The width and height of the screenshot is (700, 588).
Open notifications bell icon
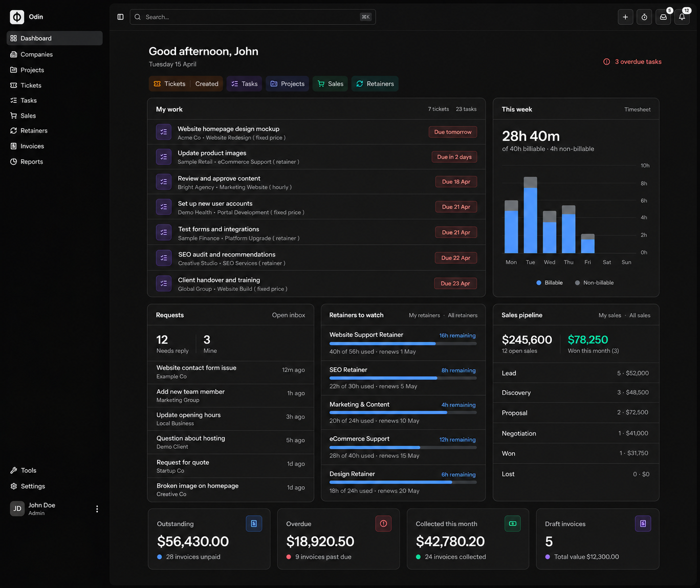(x=682, y=17)
